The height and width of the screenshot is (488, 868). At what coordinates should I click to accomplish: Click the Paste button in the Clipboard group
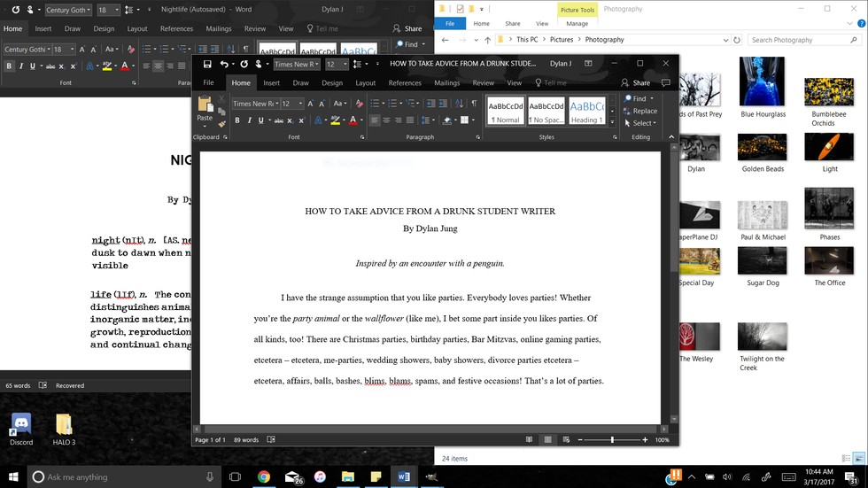(205, 110)
